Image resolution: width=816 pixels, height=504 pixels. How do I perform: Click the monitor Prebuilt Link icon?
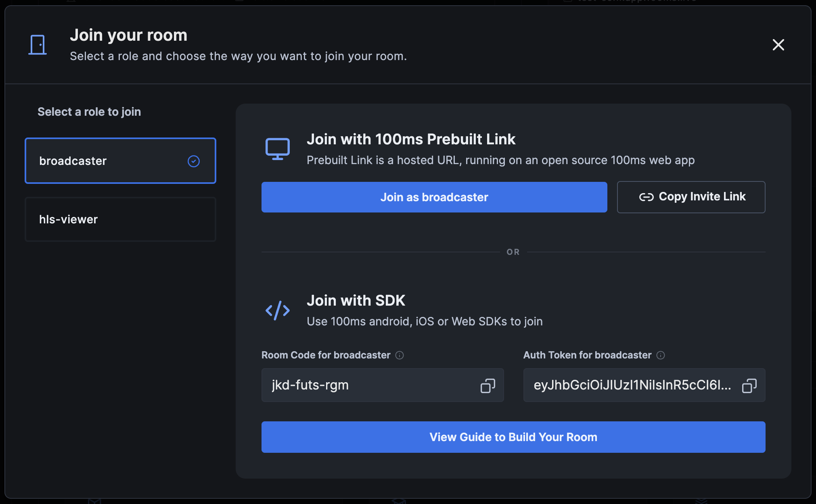(x=278, y=149)
